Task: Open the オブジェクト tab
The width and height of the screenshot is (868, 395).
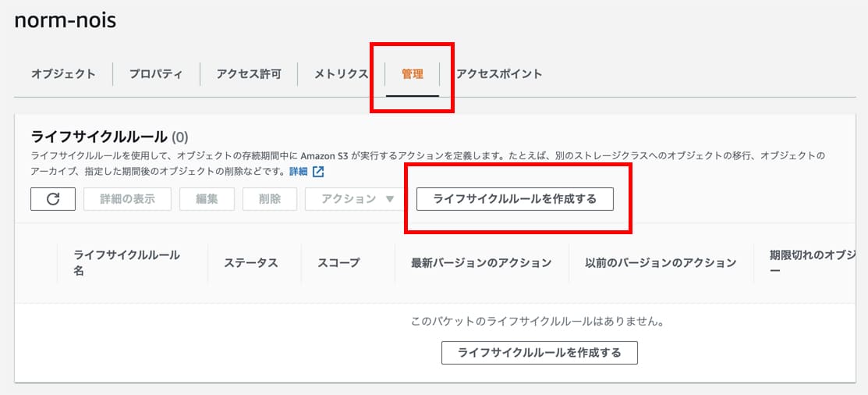Action: 63,74
